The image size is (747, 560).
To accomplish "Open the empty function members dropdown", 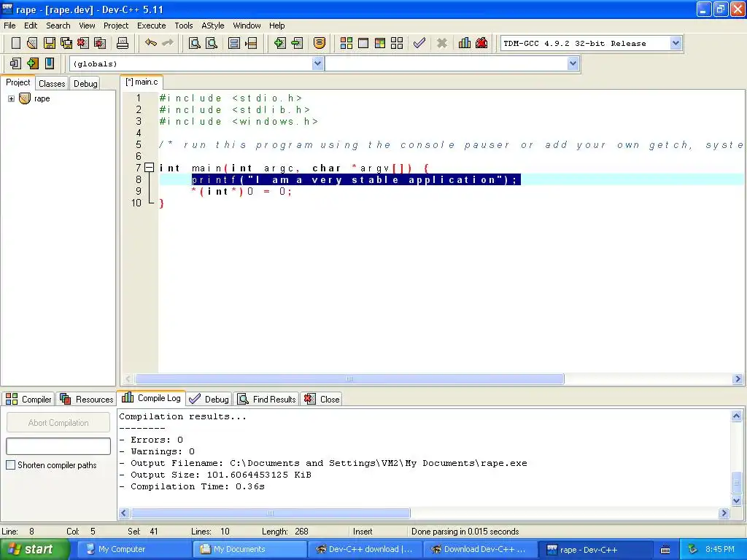I will 573,63.
